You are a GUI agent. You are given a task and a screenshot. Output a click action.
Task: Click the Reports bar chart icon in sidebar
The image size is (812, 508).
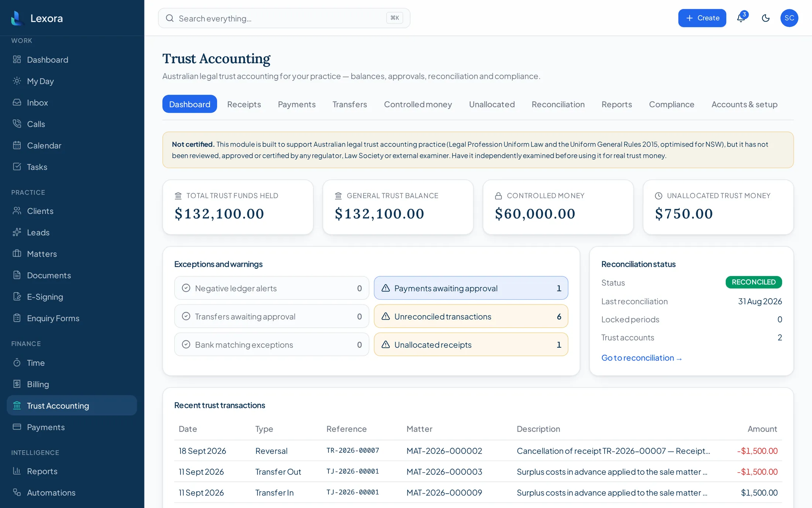coord(17,471)
